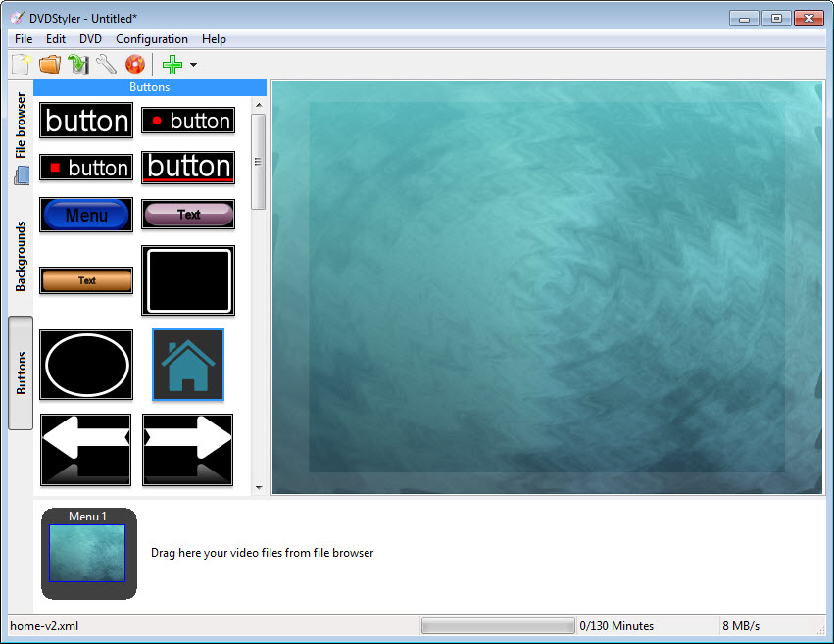The height and width of the screenshot is (644, 834).
Task: Save the project using the green arrow icon
Action: (x=78, y=65)
